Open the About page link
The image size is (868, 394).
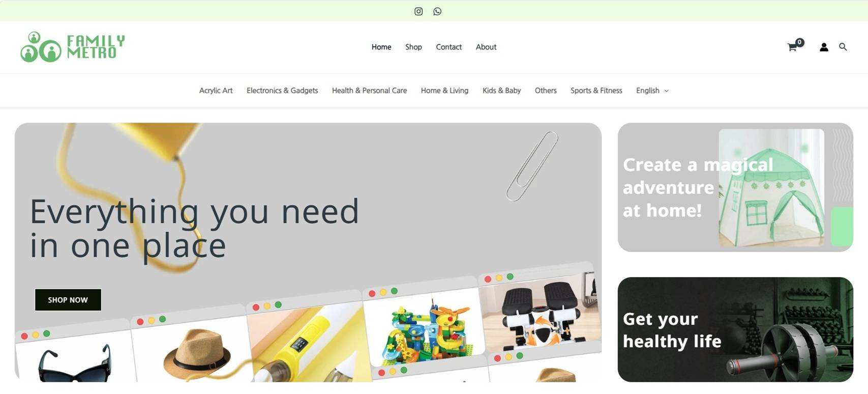[486, 47]
